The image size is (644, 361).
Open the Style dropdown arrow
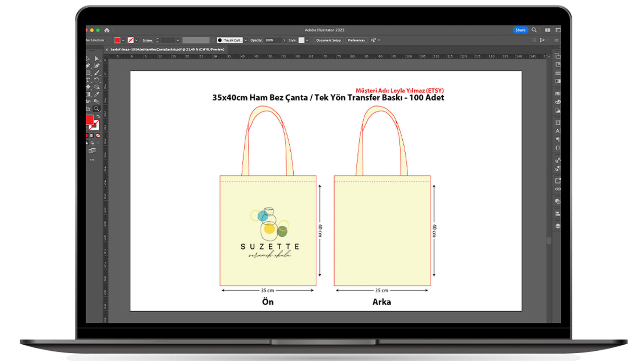[x=307, y=40]
